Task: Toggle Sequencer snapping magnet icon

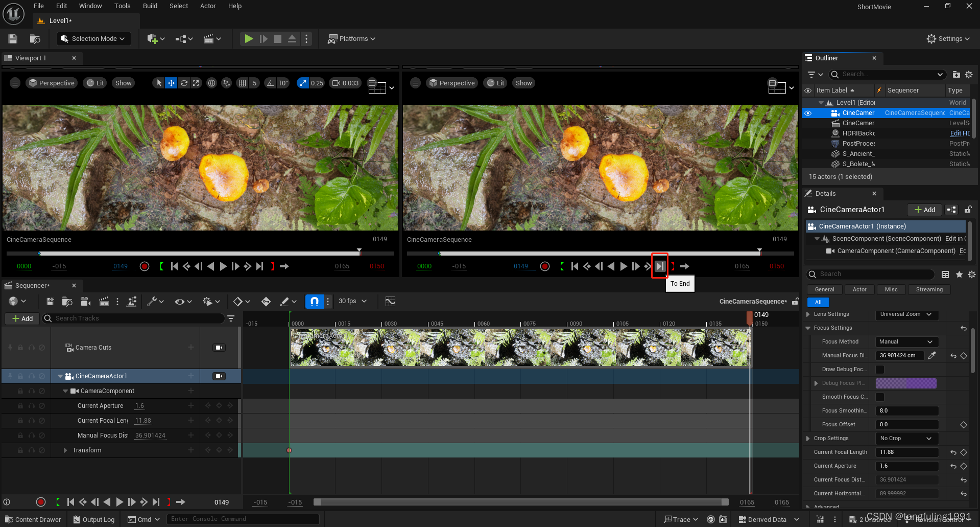Action: tap(315, 302)
